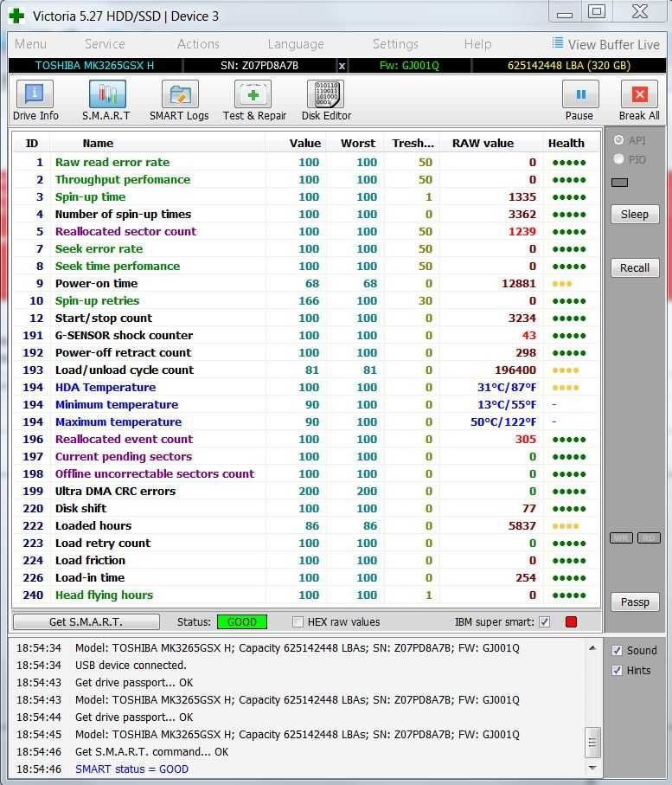Click View Buffer Live link

click(x=613, y=44)
